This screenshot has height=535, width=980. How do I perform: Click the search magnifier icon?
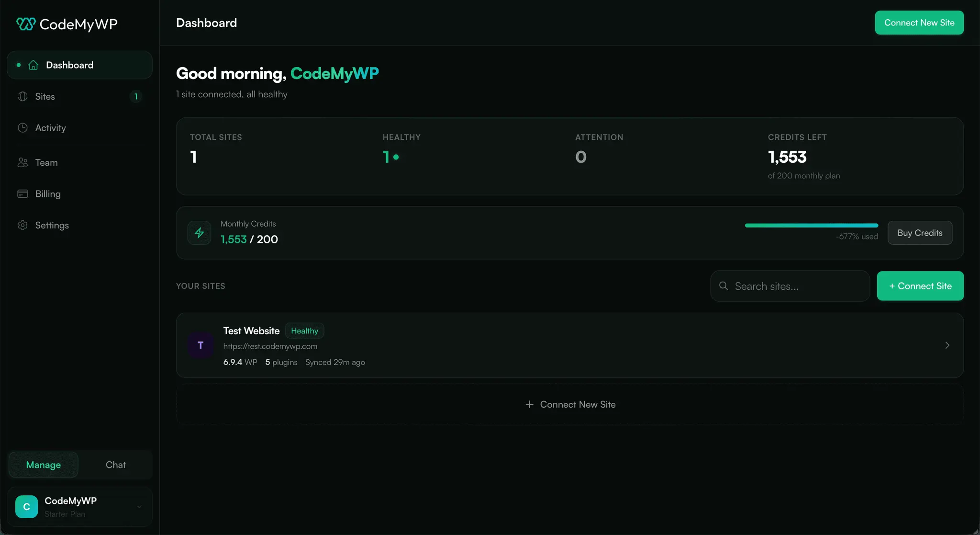coord(724,286)
